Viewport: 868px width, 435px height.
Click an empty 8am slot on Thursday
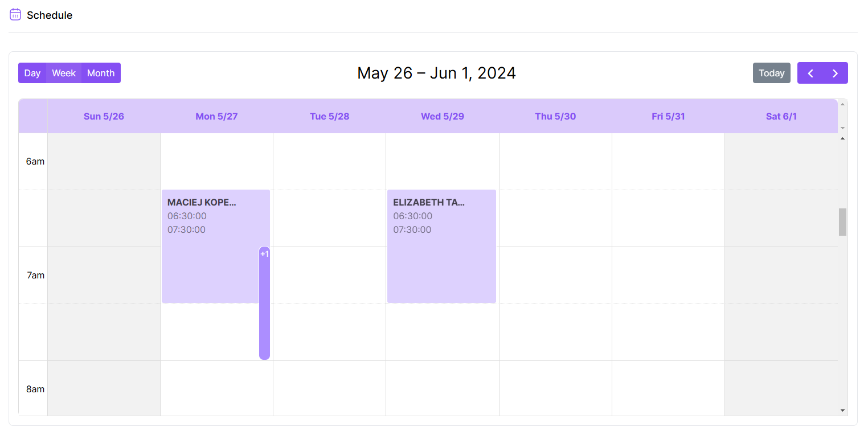point(555,389)
